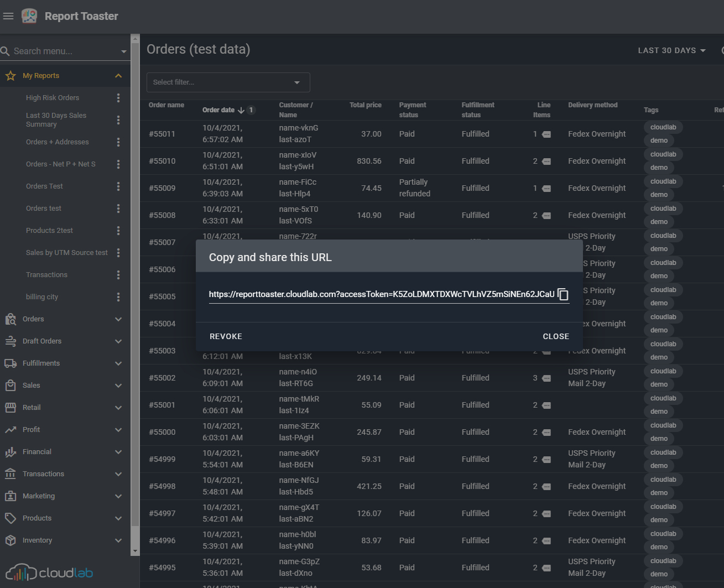This screenshot has height=588, width=724.
Task: Open options menu for Orders + Addresses
Action: (x=118, y=142)
